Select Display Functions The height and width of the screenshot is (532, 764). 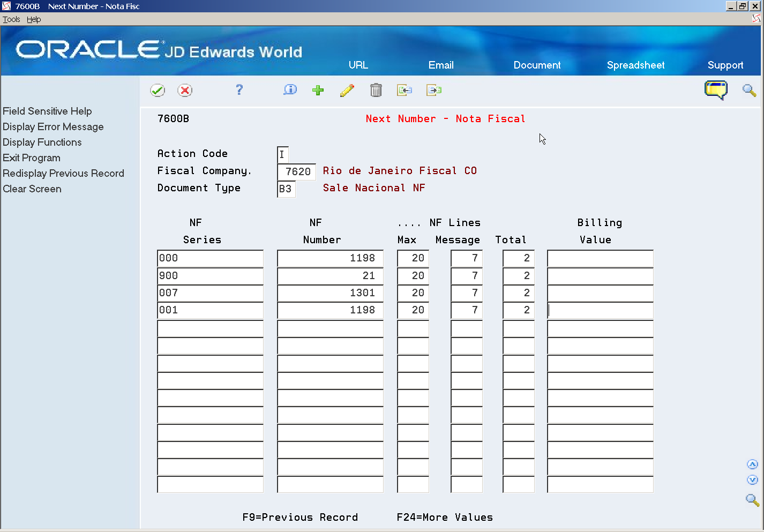tap(42, 142)
